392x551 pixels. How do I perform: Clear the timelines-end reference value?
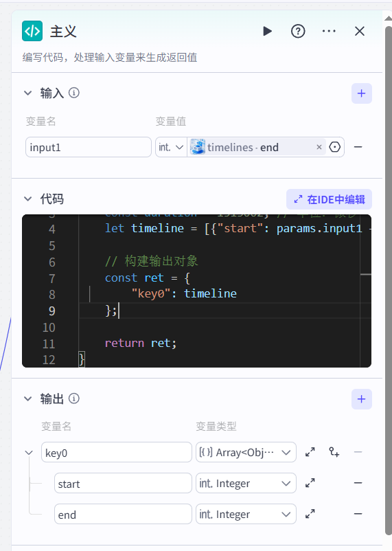319,147
